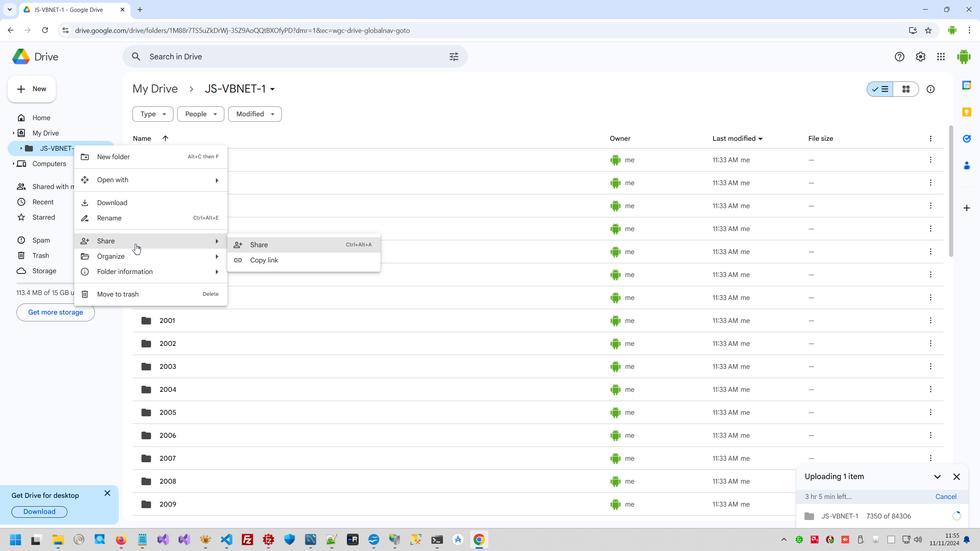Screen dimensions: 980x551
Task: Click Get more storage button
Action: pyautogui.click(x=56, y=312)
